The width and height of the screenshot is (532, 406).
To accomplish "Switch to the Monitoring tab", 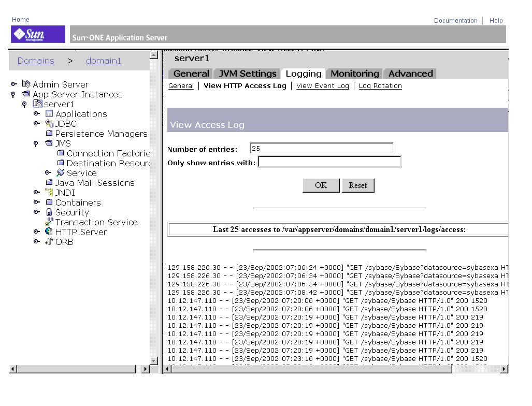I will [354, 74].
